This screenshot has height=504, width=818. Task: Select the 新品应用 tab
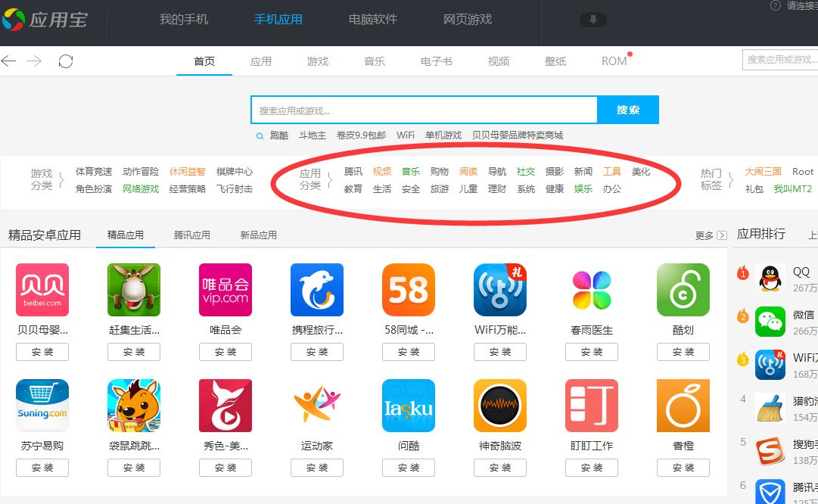258,235
